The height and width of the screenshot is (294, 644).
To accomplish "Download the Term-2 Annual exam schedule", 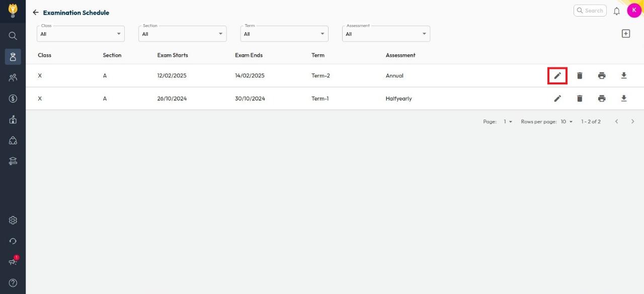I will point(624,76).
